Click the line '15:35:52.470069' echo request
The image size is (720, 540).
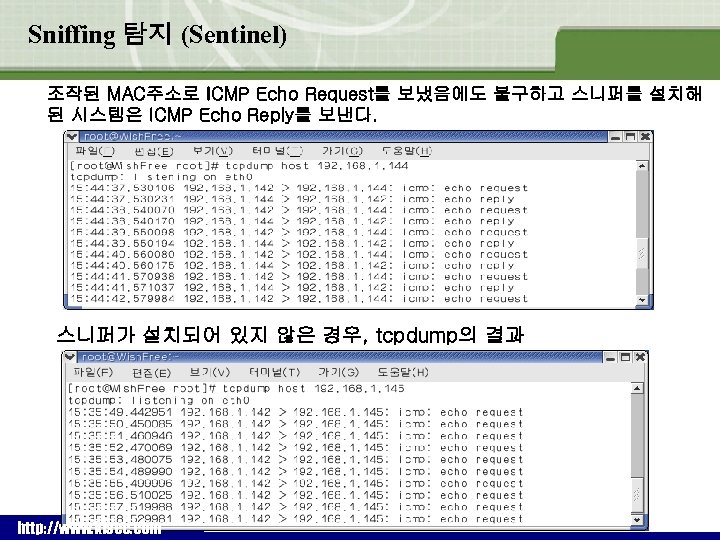296,448
